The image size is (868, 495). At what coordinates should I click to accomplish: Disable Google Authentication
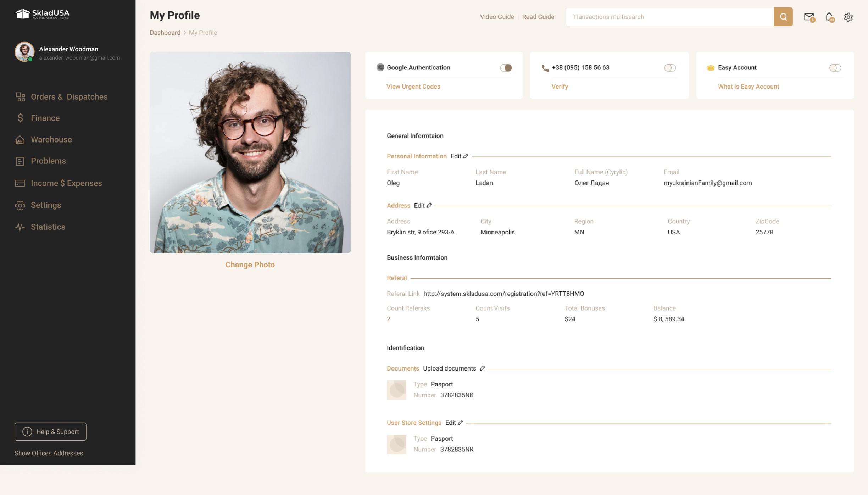click(506, 67)
